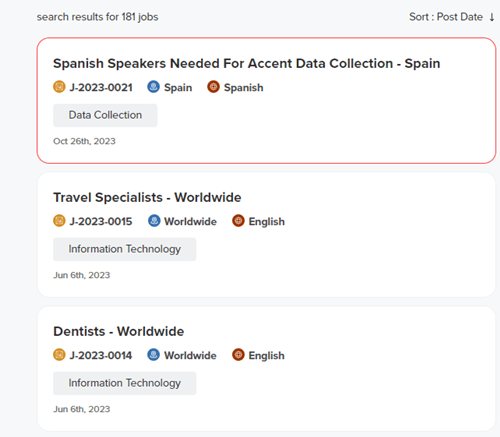Click Jun 6th, 2023 date under Dentists

82,409
